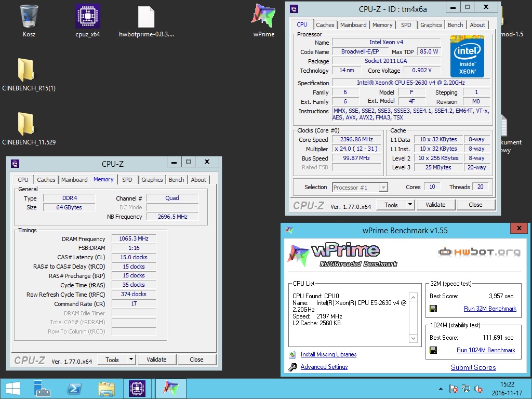The image size is (532, 399).
Task: Switch to CPU tab in Memory window
Action: pyautogui.click(x=23, y=179)
